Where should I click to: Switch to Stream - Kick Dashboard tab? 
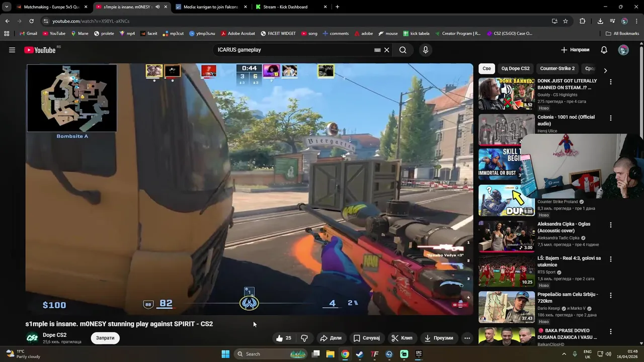(291, 7)
